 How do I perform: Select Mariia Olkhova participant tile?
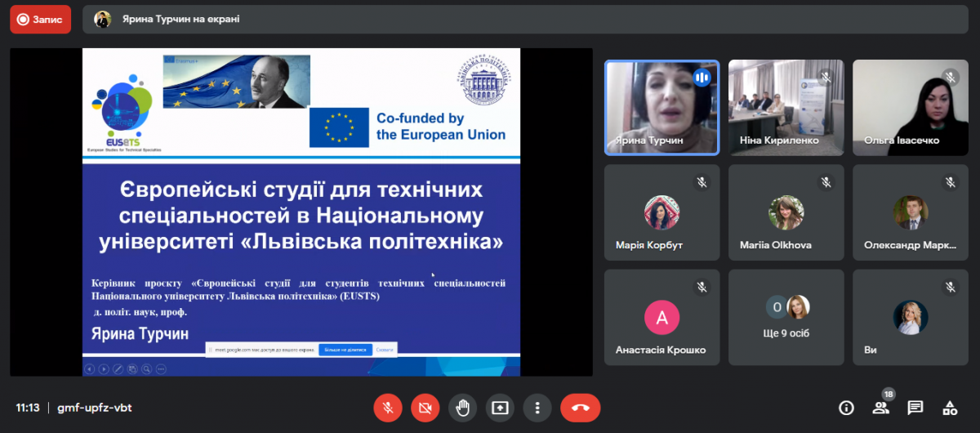click(x=786, y=212)
